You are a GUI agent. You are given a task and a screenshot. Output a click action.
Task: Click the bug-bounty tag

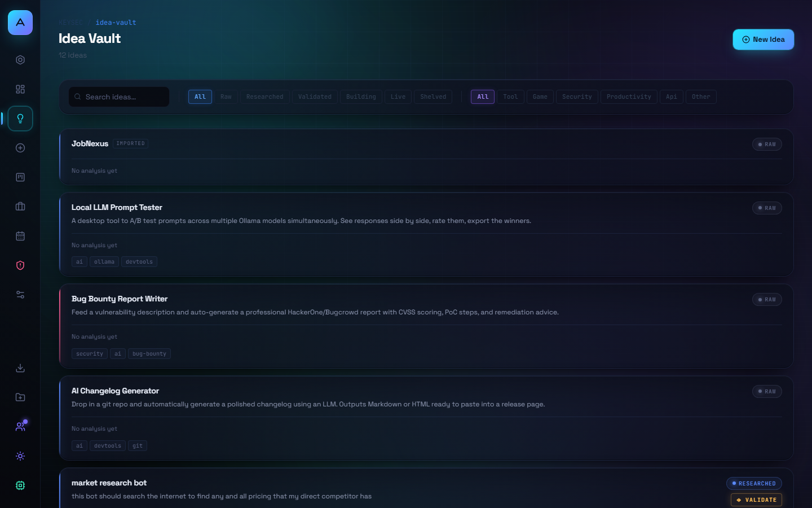click(x=149, y=354)
